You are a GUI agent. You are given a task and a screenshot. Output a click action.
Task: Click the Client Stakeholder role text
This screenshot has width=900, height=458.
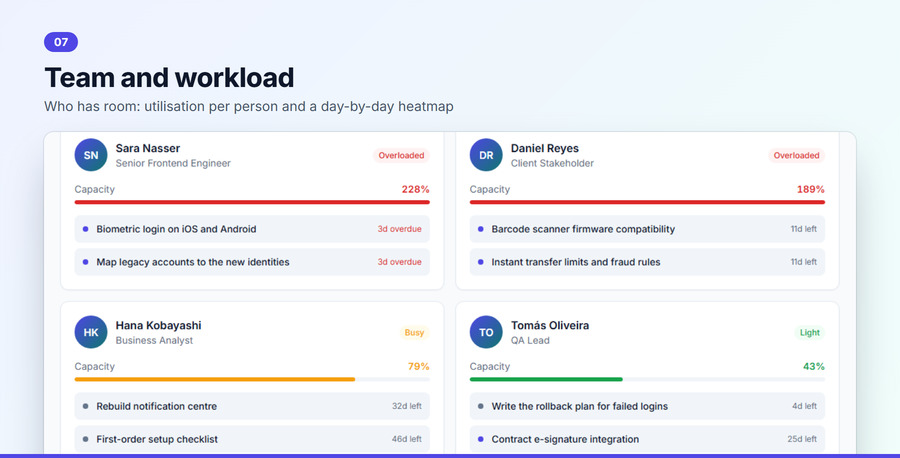click(x=552, y=164)
